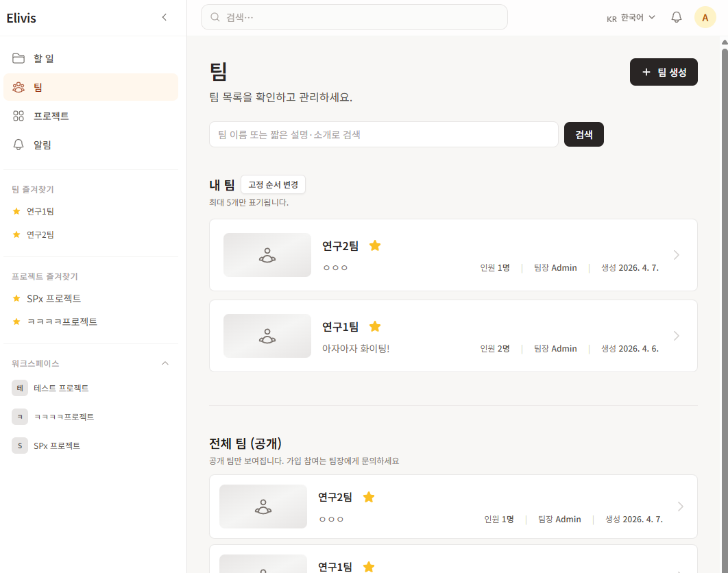
Task: Open the user avatar A menu
Action: coord(705,18)
